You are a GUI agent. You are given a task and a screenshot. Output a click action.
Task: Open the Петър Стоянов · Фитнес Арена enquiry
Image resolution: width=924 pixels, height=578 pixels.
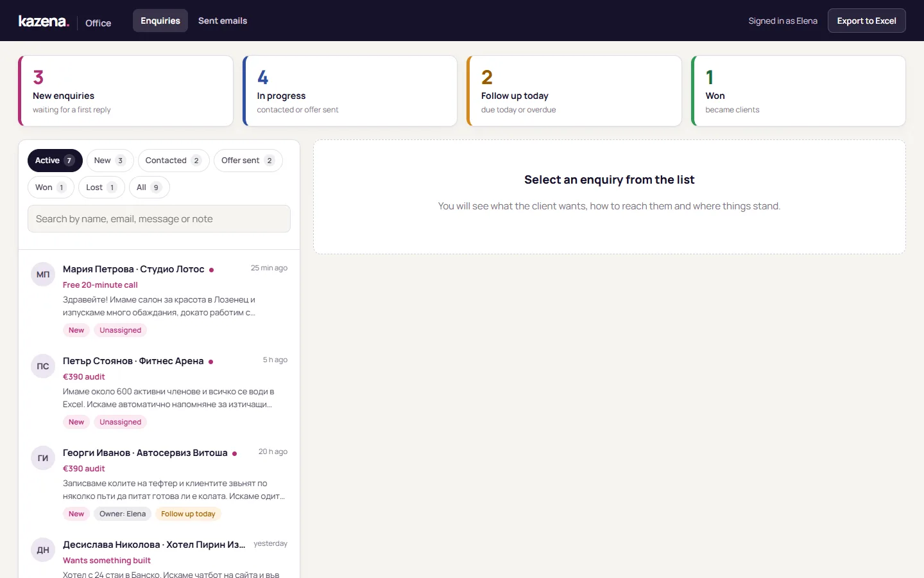(x=159, y=391)
